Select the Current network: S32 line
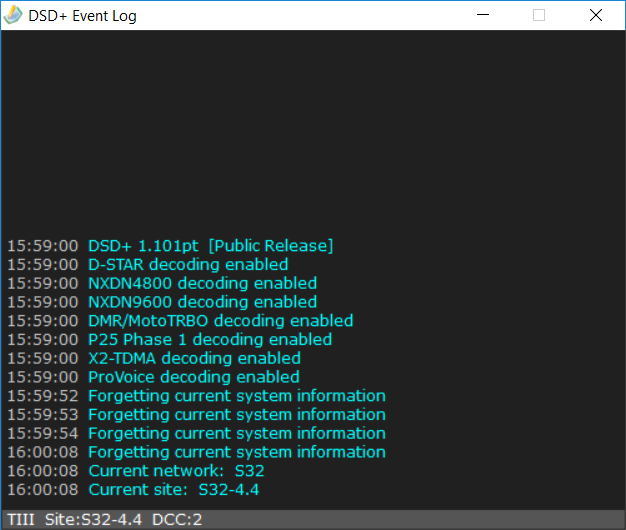This screenshot has width=626, height=530. point(136,471)
